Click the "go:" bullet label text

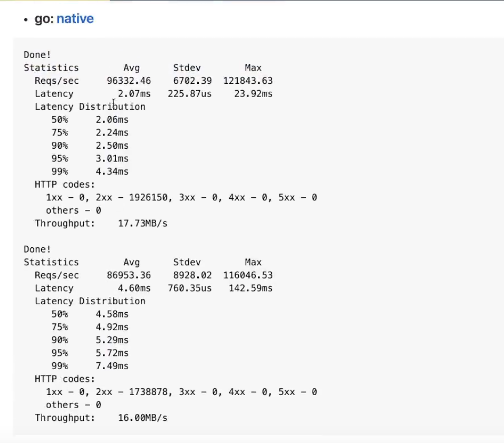[x=44, y=19]
